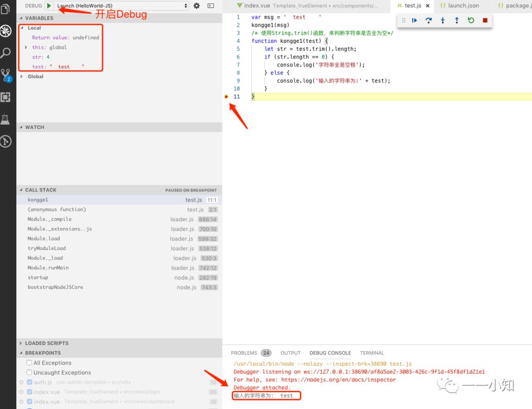Open the OUTPUT panel tab
532x409 pixels.
pyautogui.click(x=291, y=353)
